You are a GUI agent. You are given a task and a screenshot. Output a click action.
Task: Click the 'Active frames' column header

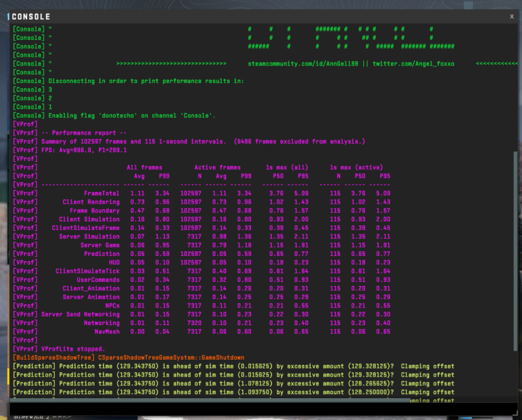pos(218,167)
